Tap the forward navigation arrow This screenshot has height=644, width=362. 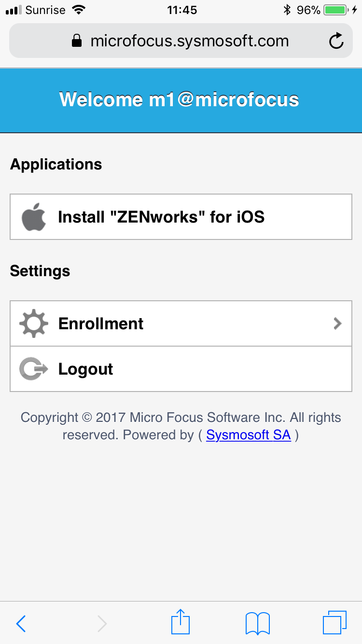click(x=102, y=624)
